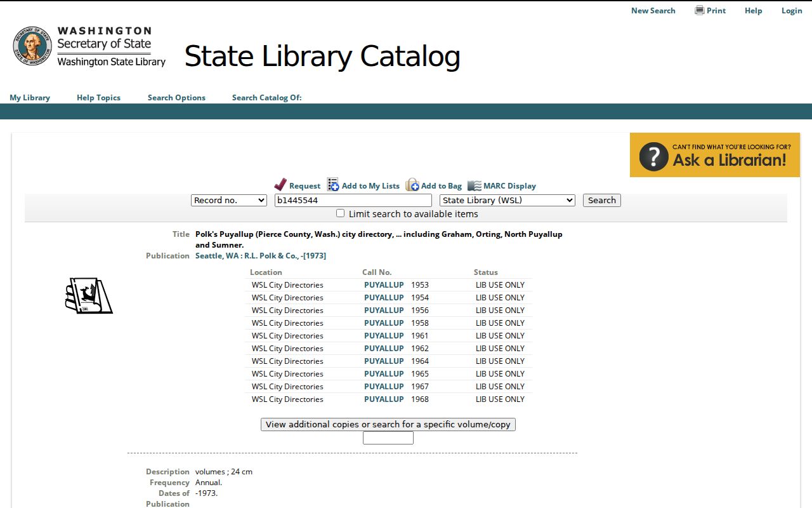Open PUYALLUP call number for 1954
The width and height of the screenshot is (812, 508).
click(384, 298)
